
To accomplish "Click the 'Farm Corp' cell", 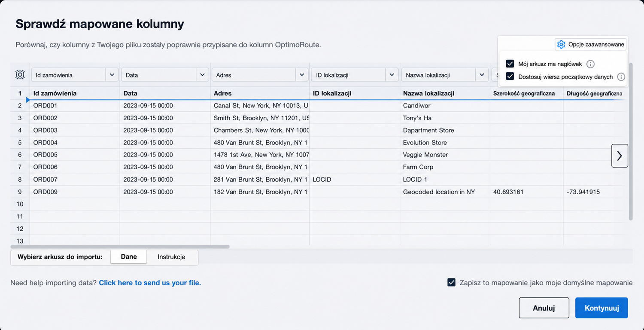I will click(x=445, y=167).
